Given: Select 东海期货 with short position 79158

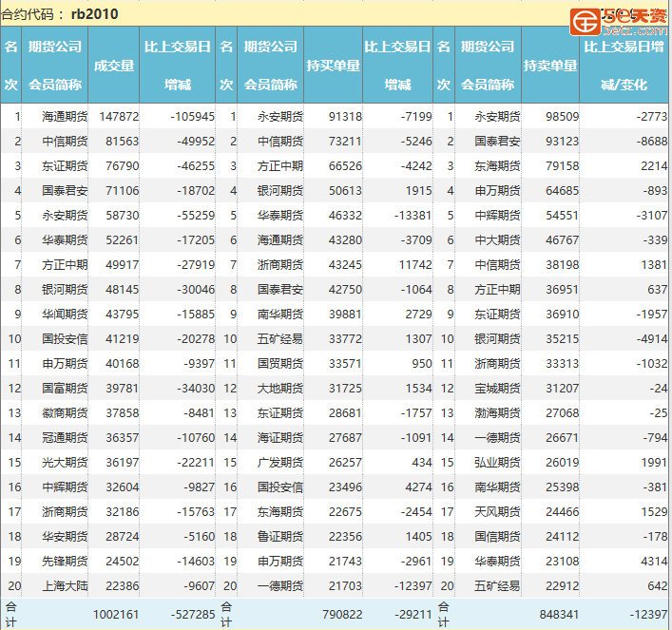Looking at the screenshot, I should pyautogui.click(x=497, y=166).
